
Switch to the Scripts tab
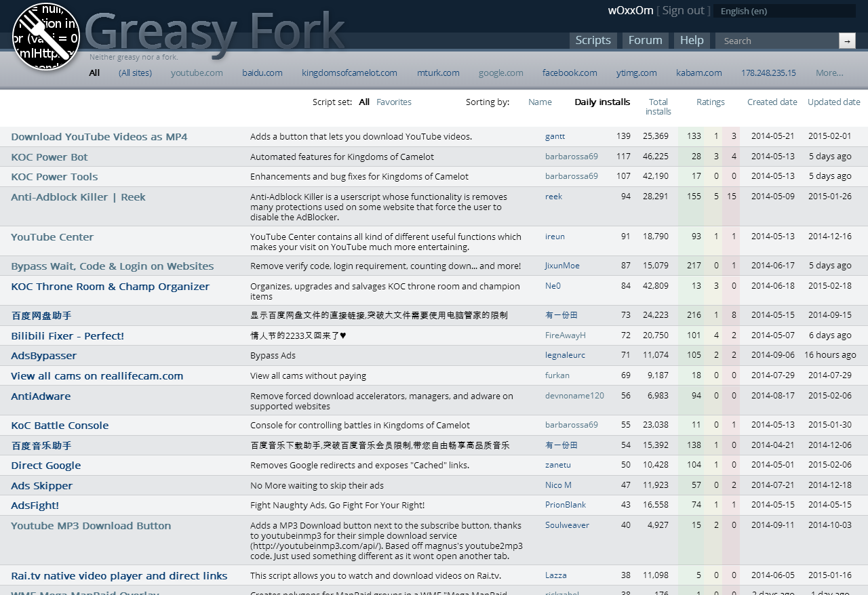click(x=593, y=40)
